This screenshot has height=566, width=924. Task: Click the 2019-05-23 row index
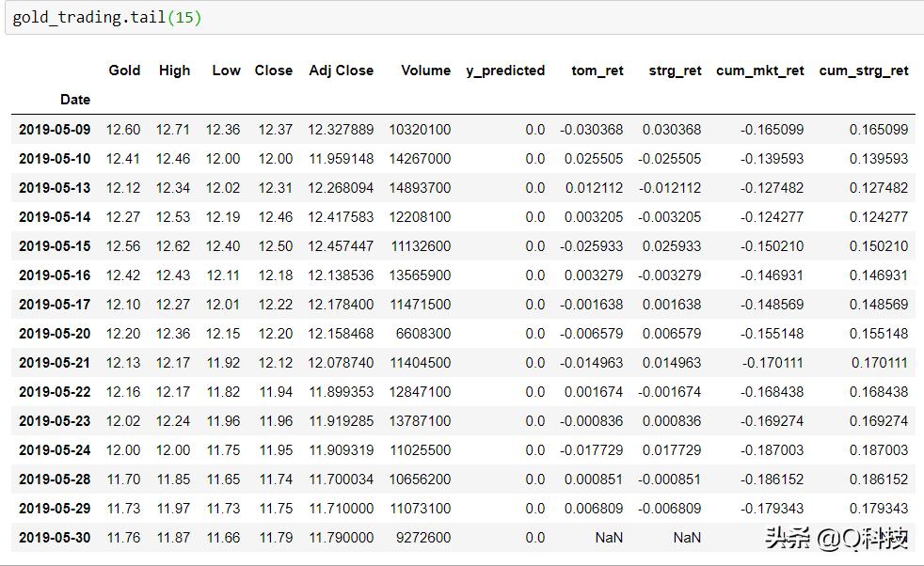(x=55, y=421)
